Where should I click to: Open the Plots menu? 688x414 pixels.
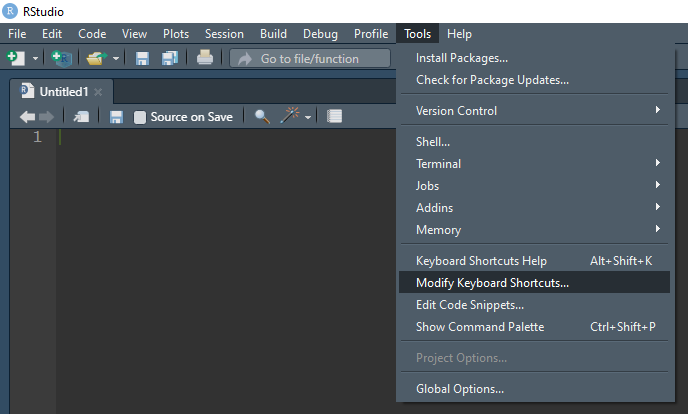176,34
